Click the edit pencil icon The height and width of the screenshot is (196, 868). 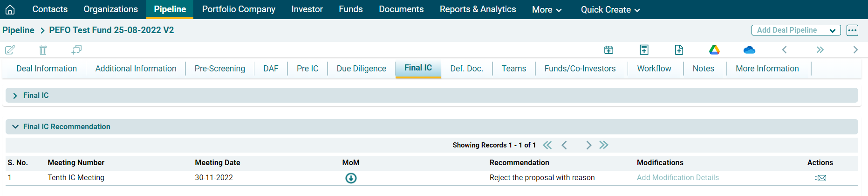coord(10,49)
